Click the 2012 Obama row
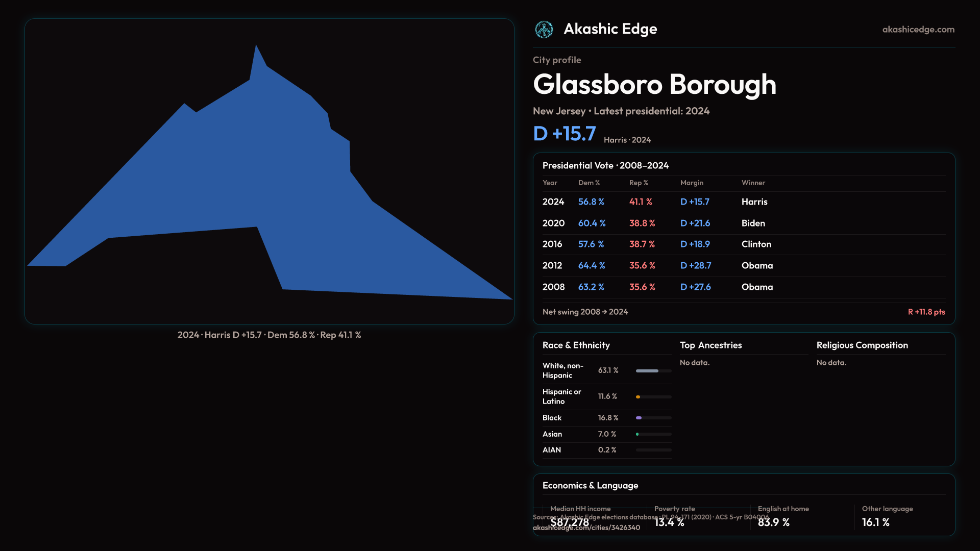The image size is (980, 551). coord(743,266)
